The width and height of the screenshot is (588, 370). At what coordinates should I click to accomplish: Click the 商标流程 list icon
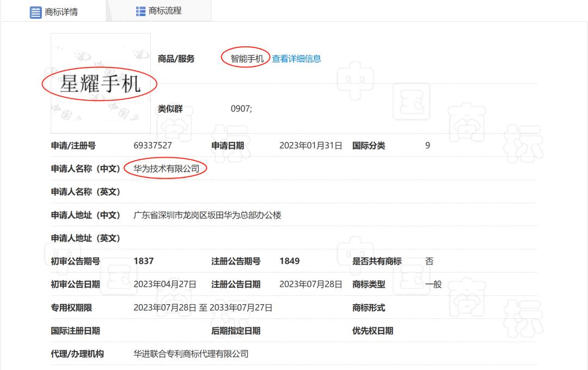tap(140, 11)
